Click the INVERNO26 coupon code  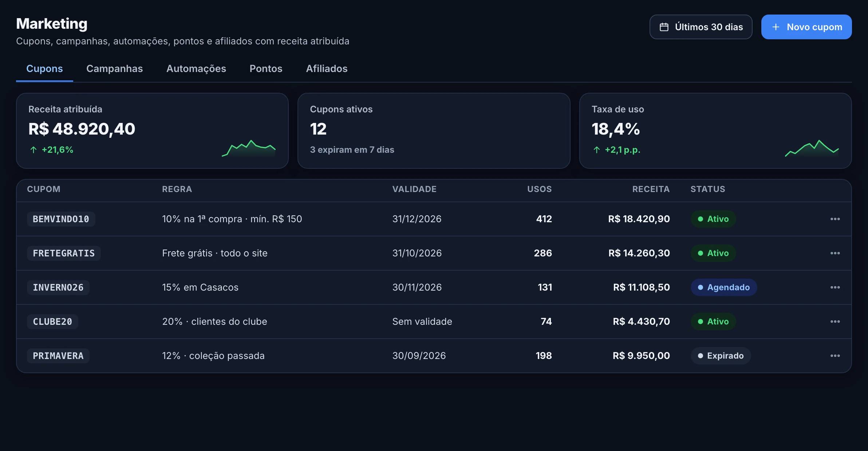pyautogui.click(x=58, y=287)
